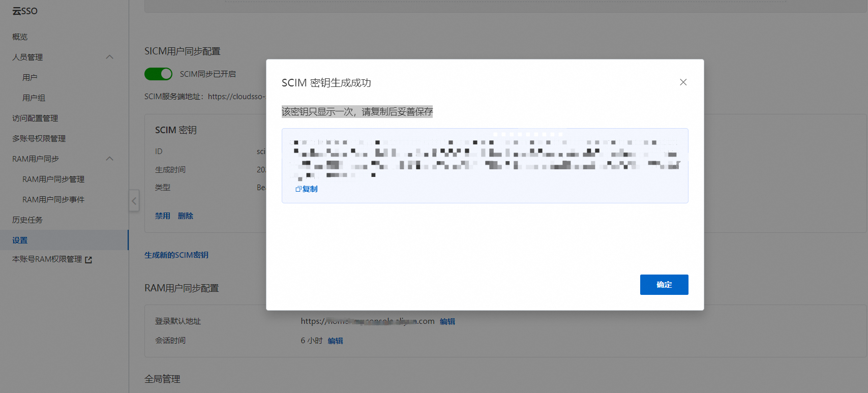This screenshot has width=868, height=393.
Task: Edit the 登录默认地址 setting
Action: click(x=447, y=321)
